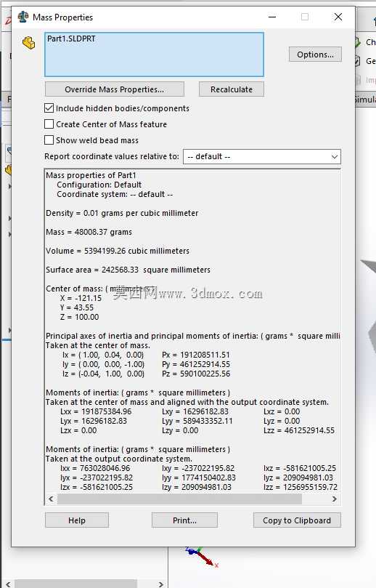
Task: Click the left arrow of results scrollbar
Action: pos(51,499)
